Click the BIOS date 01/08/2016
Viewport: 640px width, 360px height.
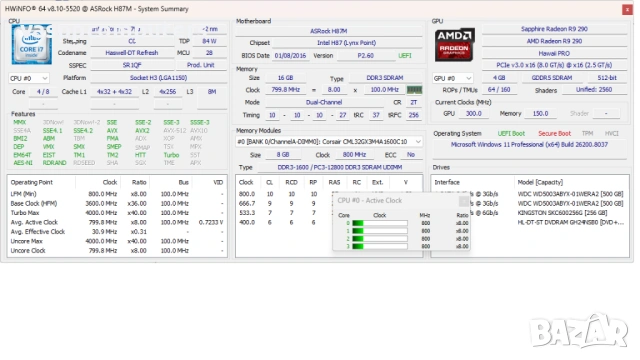(x=290, y=56)
